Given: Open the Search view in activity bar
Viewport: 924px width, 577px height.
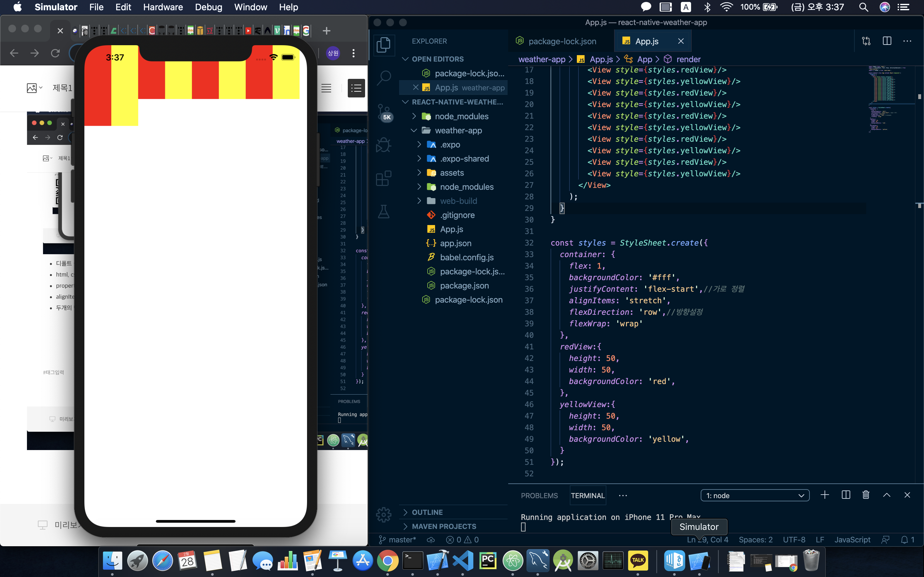Looking at the screenshot, I should click(x=384, y=78).
